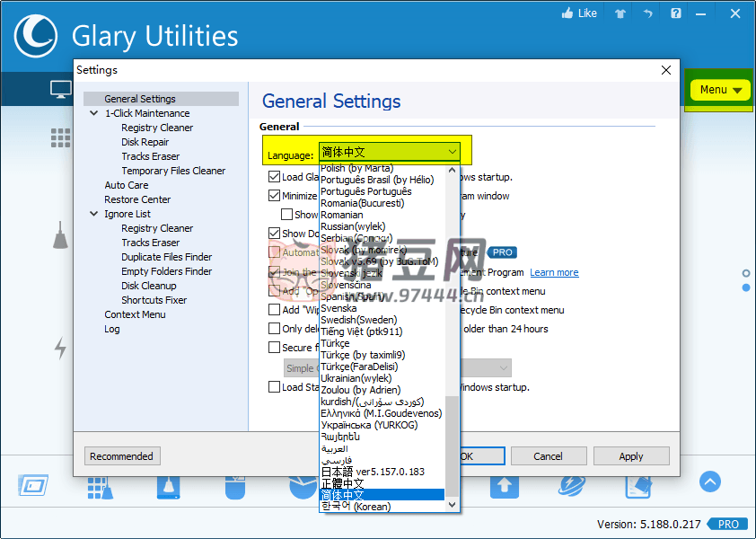
Task: Collapse the Ignore List tree node
Action: pyautogui.click(x=94, y=214)
